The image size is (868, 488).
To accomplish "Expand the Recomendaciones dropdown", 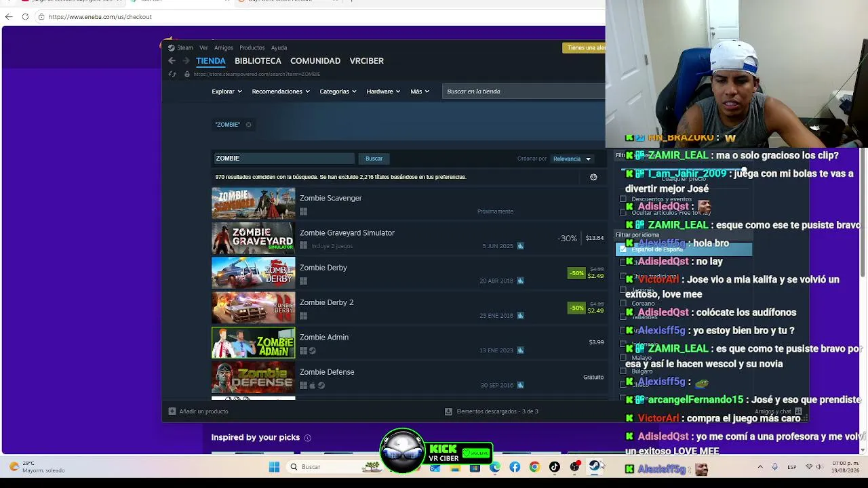I will tap(281, 91).
